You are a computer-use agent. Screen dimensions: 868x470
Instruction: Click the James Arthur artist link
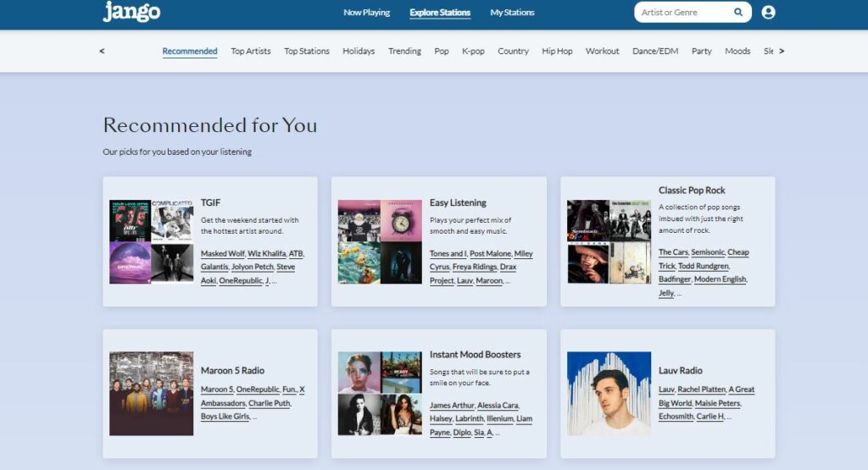pos(452,406)
